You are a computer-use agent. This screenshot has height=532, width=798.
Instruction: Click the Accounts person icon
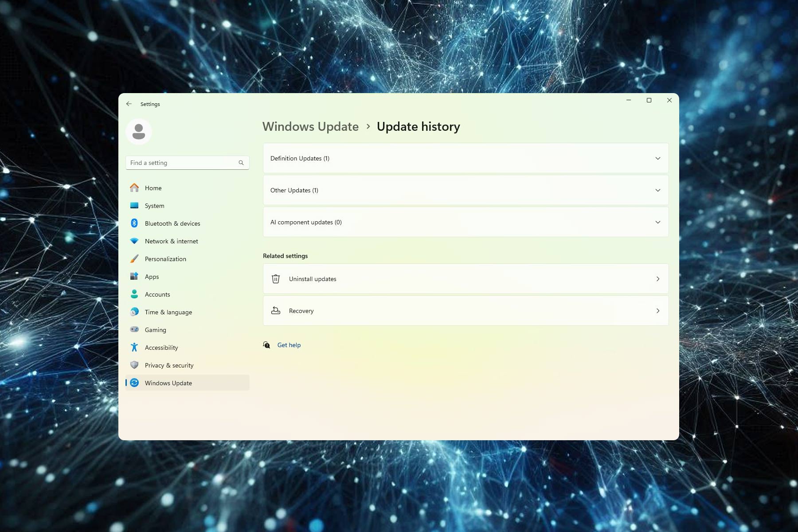point(134,294)
